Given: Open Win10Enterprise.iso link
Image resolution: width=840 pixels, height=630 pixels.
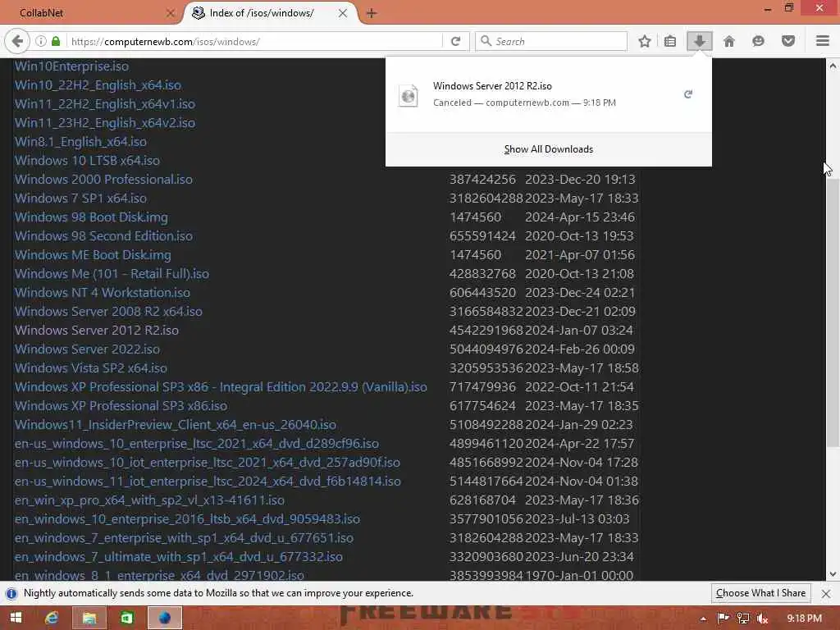Looking at the screenshot, I should [x=72, y=66].
